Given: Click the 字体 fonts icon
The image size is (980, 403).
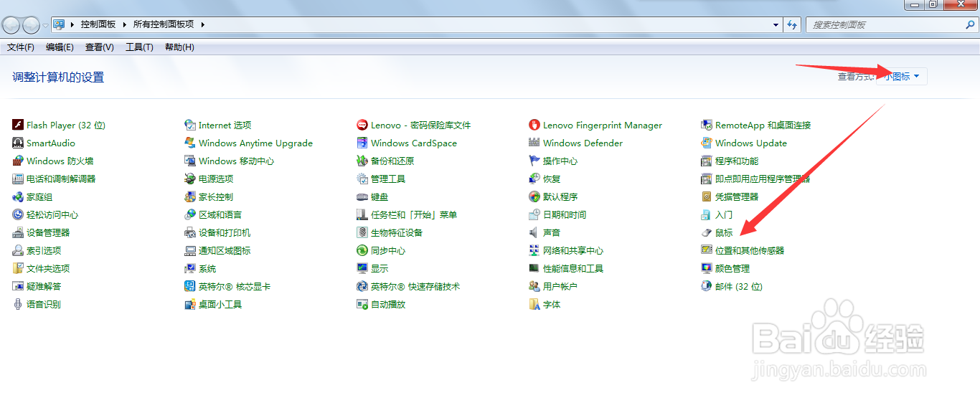Looking at the screenshot, I should click(x=534, y=304).
